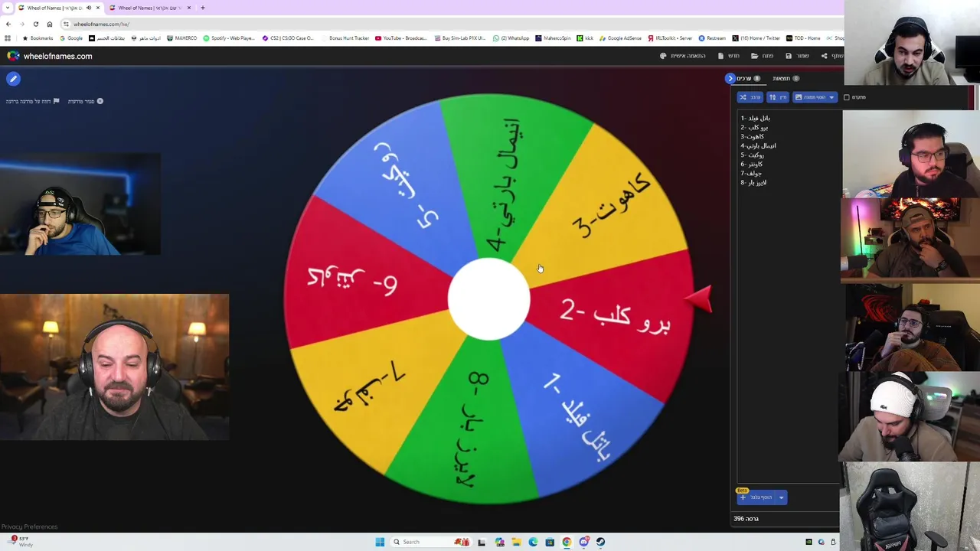The height and width of the screenshot is (551, 980).
Task: Click the flag report icon
Action: [x=56, y=101]
